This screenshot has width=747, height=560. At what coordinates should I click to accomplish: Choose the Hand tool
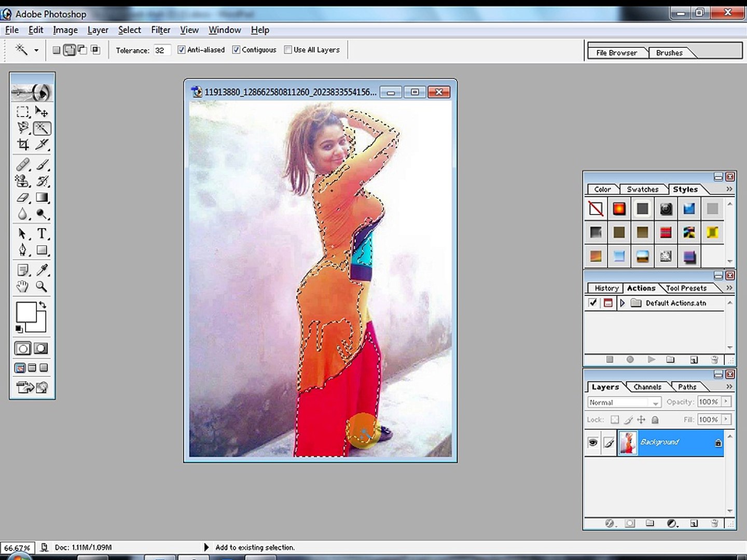point(23,286)
